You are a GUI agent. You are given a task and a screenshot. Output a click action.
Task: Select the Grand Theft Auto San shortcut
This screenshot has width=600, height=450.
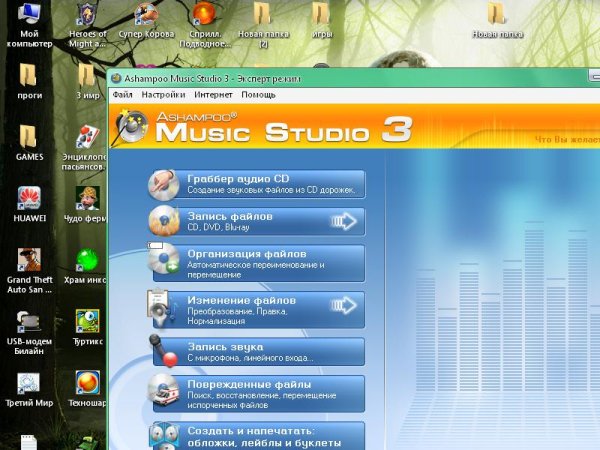(x=29, y=271)
